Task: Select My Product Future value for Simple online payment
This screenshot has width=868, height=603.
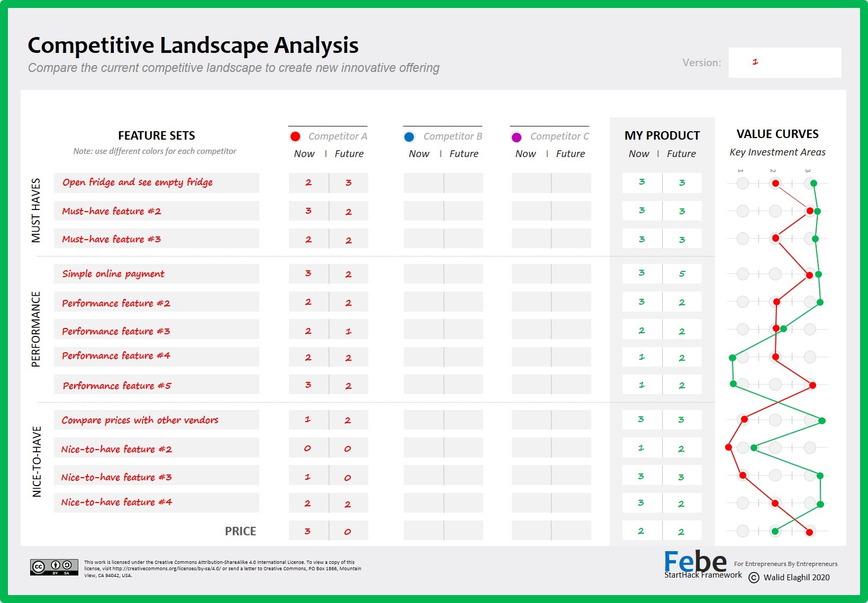Action: click(x=682, y=273)
